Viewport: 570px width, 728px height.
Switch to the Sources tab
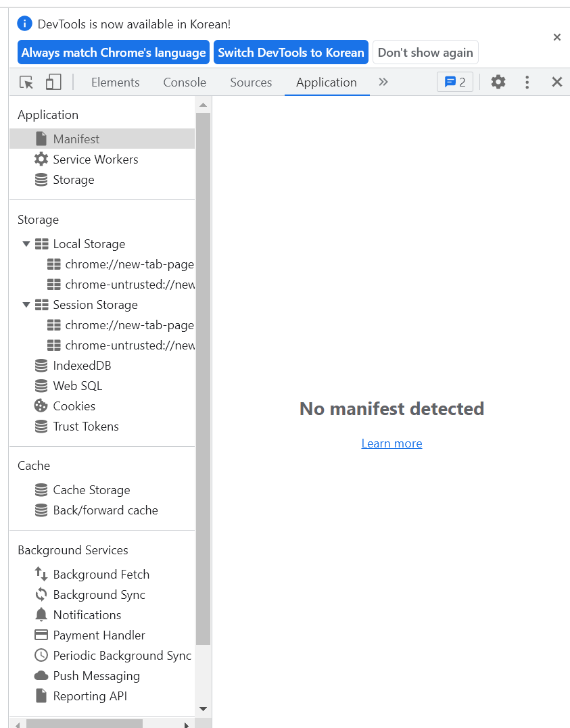(251, 82)
